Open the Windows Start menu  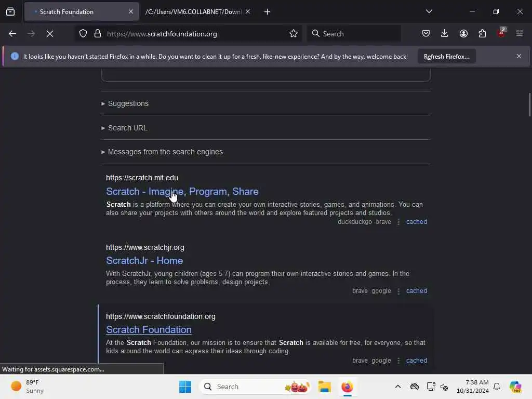coord(185,387)
